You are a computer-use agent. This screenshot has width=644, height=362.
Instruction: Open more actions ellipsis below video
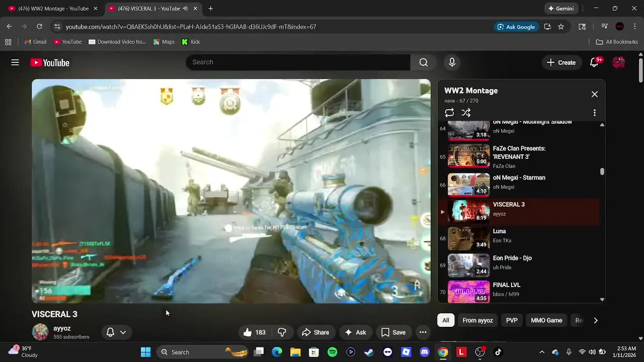tap(423, 332)
